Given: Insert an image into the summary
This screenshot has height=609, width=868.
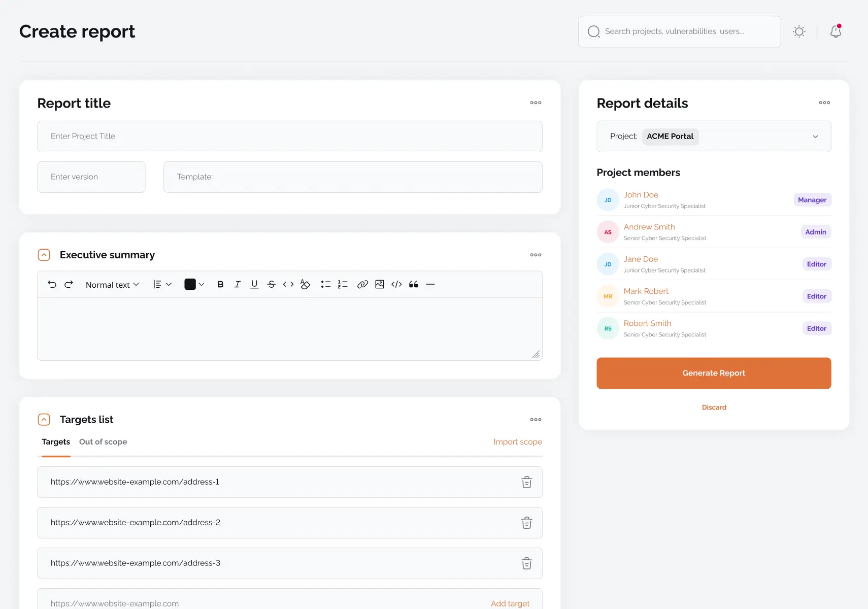Looking at the screenshot, I should pos(380,284).
